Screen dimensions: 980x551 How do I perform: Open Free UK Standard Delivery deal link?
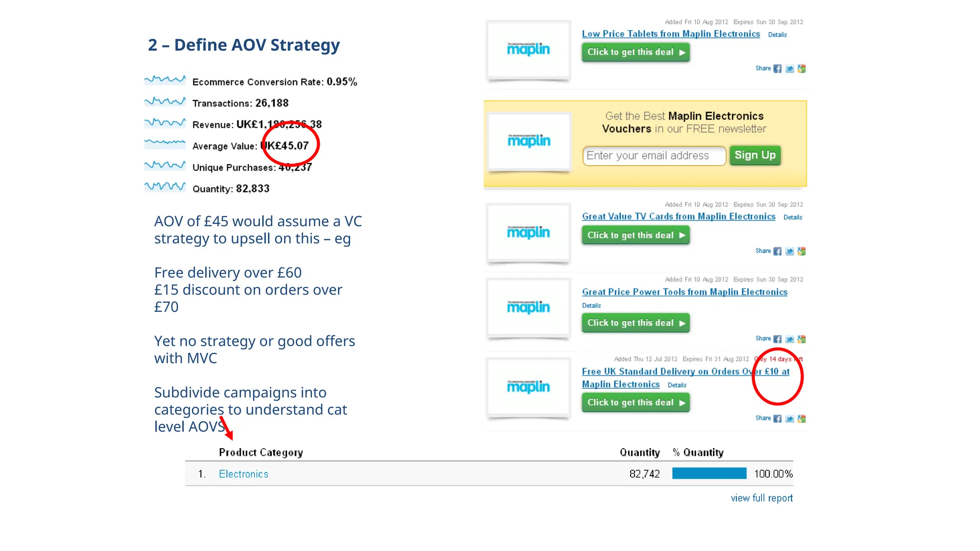(686, 378)
